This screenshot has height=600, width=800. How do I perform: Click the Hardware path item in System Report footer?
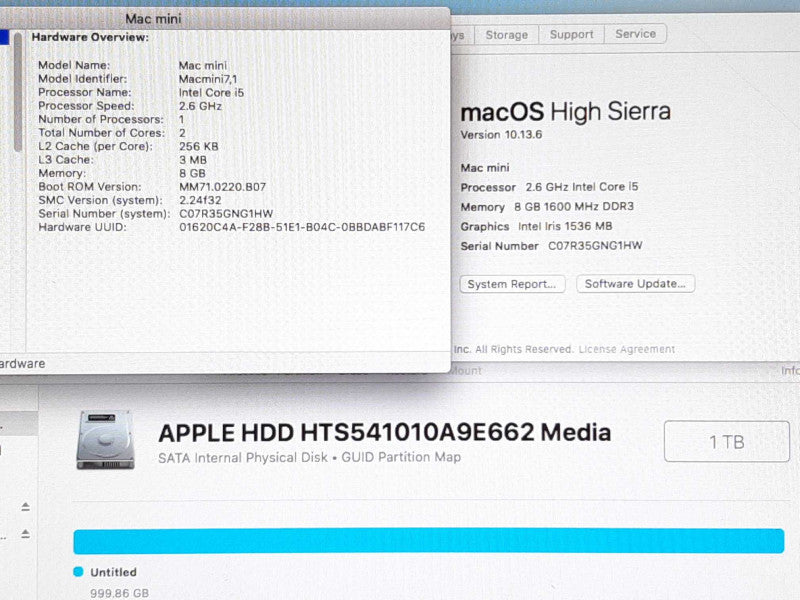coord(22,364)
